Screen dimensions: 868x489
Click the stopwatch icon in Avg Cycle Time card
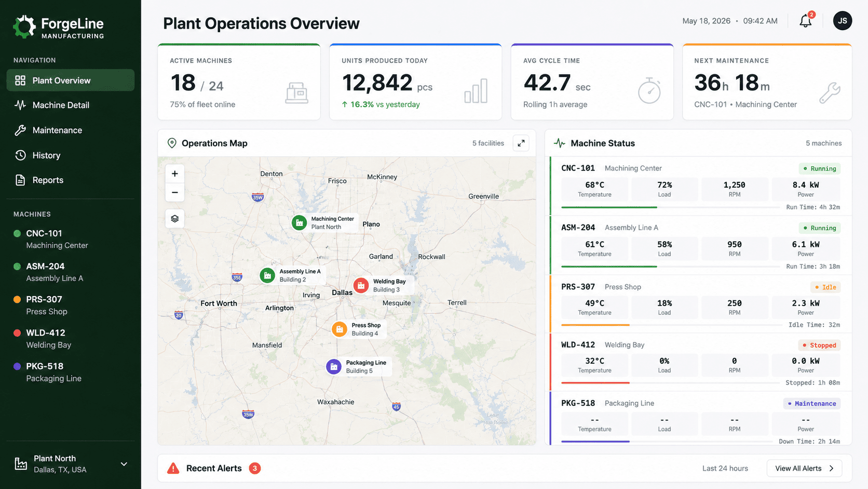(649, 91)
